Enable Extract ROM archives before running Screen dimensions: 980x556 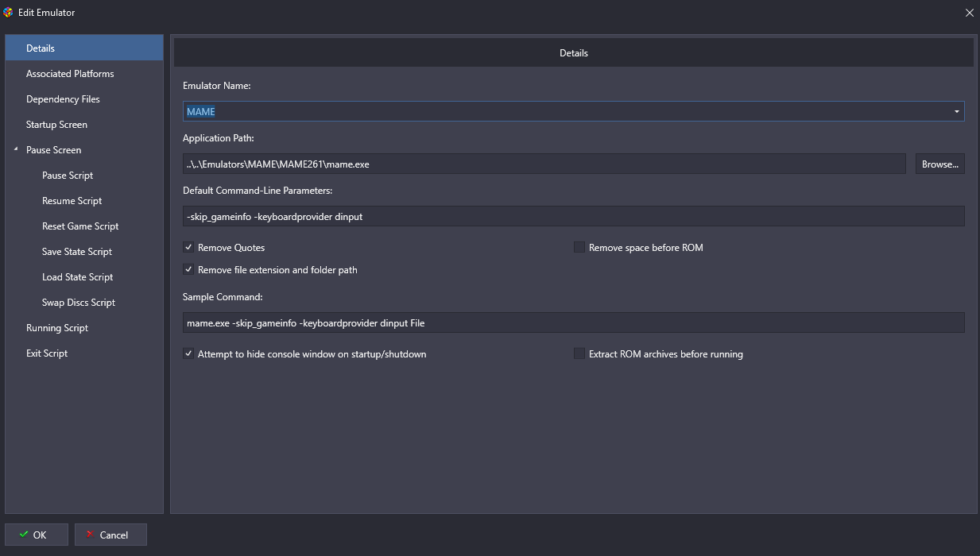pyautogui.click(x=579, y=353)
